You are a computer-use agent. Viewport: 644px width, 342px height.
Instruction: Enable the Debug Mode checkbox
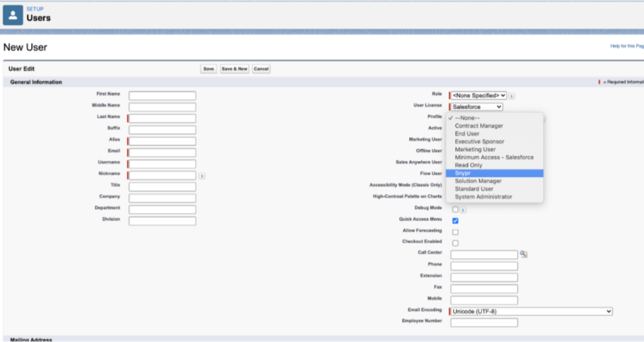pyautogui.click(x=455, y=210)
